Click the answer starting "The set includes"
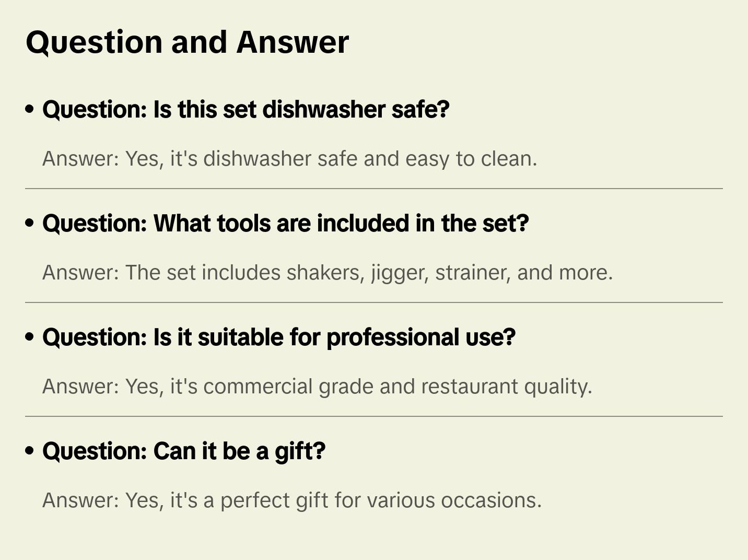 click(x=327, y=273)
